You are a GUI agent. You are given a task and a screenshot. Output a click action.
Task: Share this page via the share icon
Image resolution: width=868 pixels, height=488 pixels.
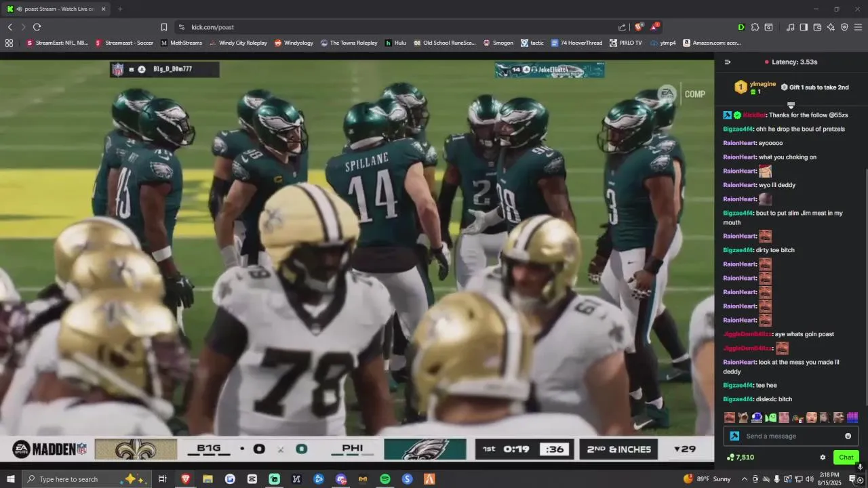pos(622,27)
